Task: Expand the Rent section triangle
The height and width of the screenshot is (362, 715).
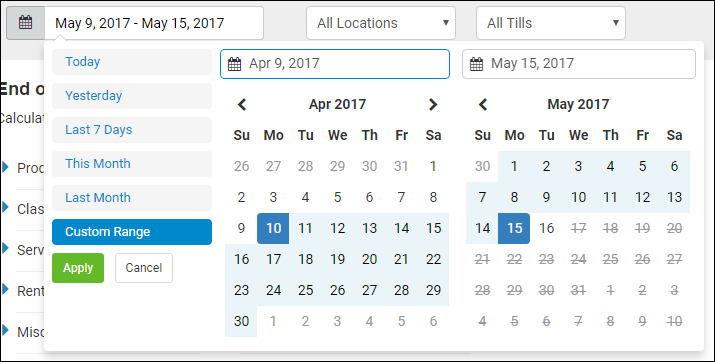Action: pyautogui.click(x=5, y=289)
